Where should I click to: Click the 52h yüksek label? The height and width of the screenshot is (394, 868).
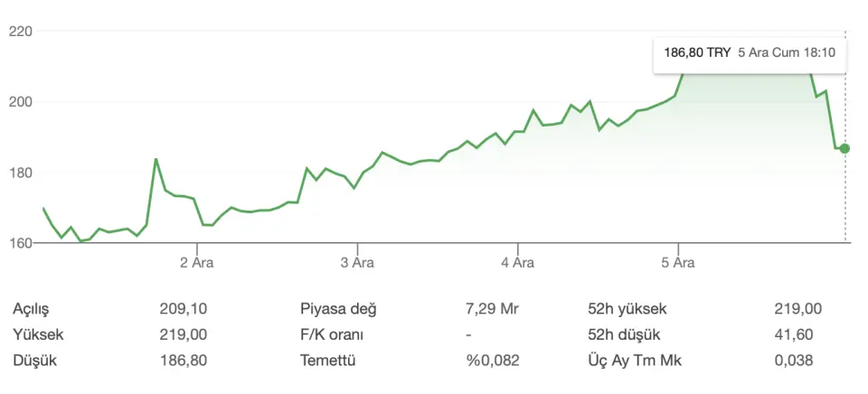tap(627, 309)
